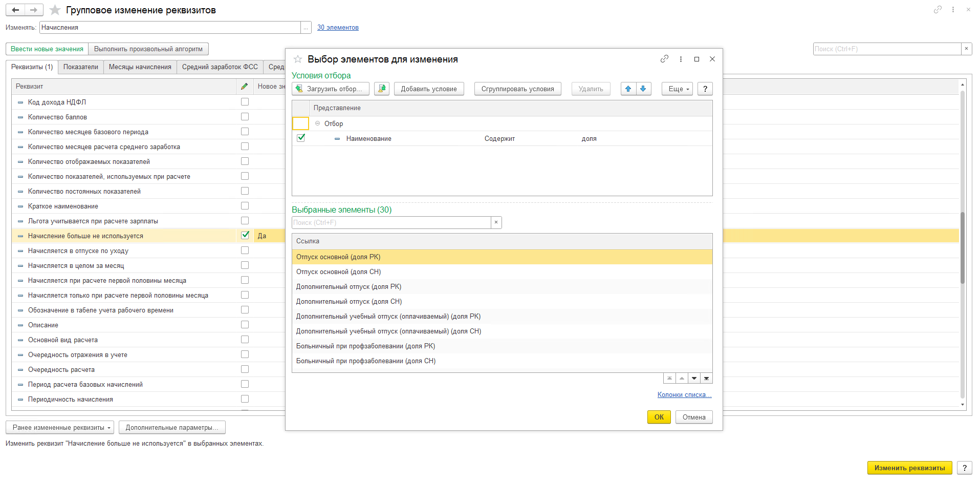This screenshot has height=481, width=980.
Task: Click the selected elements search field
Action: (x=391, y=222)
